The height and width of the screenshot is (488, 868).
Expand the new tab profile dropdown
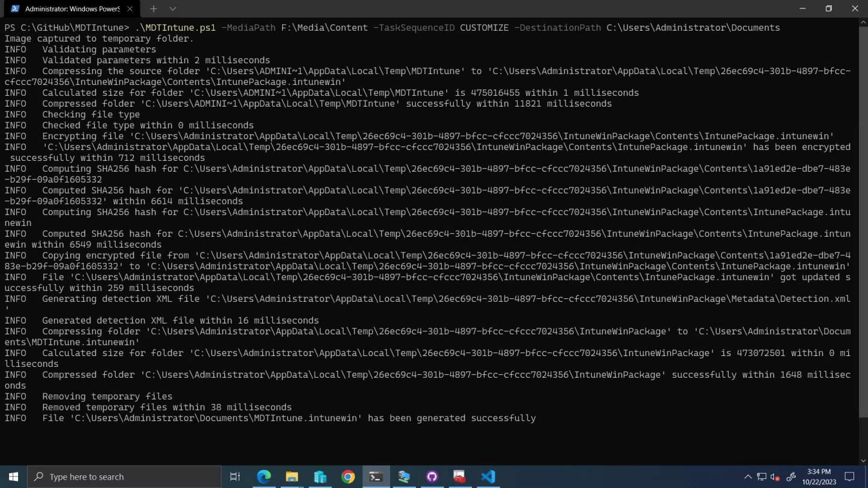(x=173, y=9)
